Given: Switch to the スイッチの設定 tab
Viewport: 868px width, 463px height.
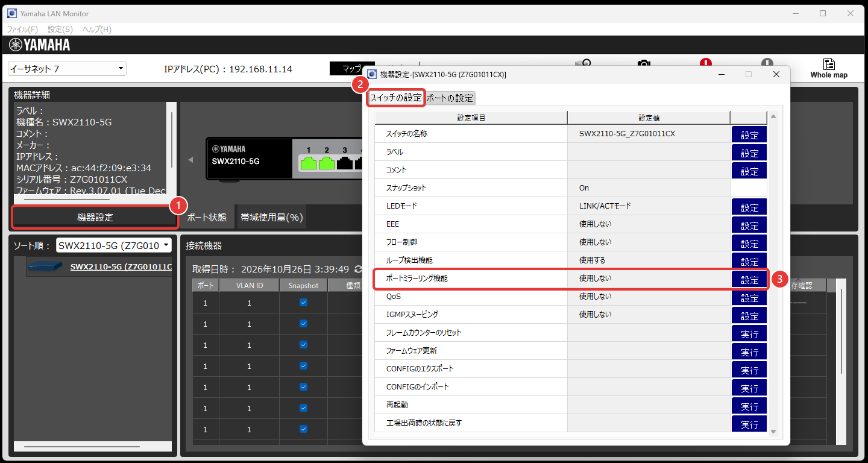Looking at the screenshot, I should [x=395, y=98].
